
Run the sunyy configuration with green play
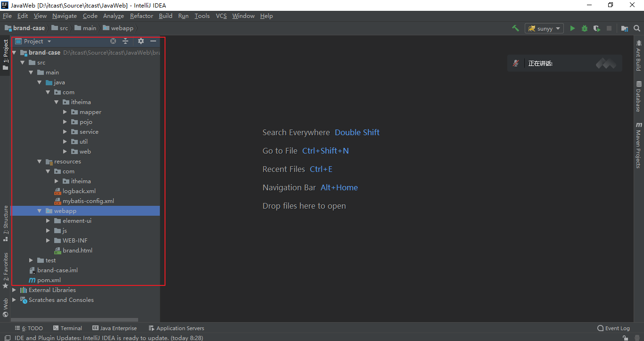tap(572, 28)
